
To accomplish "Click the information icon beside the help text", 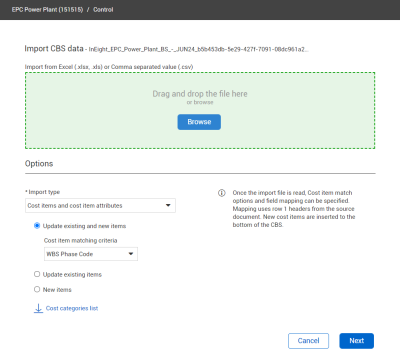I will coord(222,193).
